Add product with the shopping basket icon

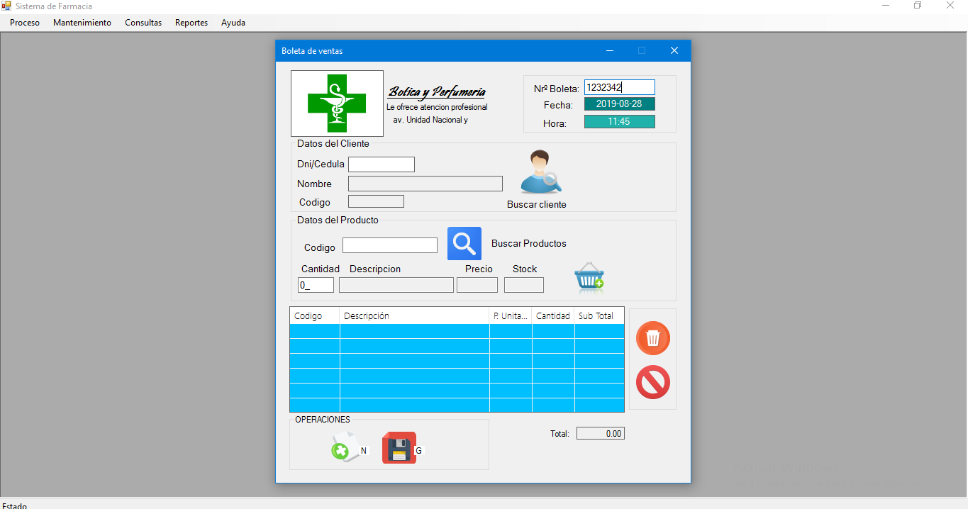[x=589, y=279]
